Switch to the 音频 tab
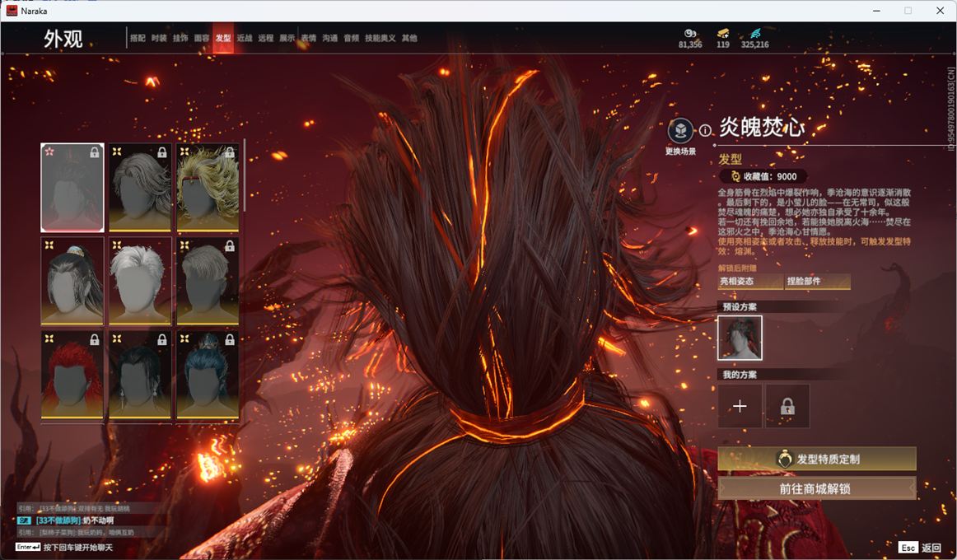The width and height of the screenshot is (957, 560). (351, 38)
